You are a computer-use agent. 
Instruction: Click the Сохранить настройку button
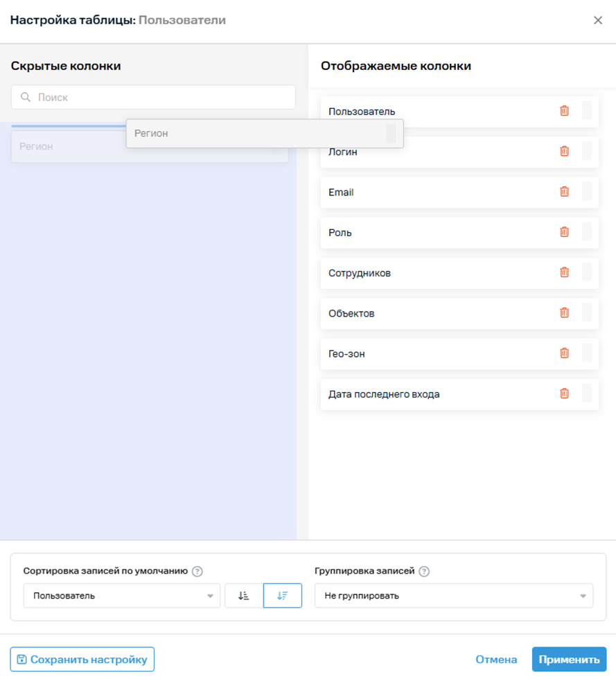tap(82, 660)
